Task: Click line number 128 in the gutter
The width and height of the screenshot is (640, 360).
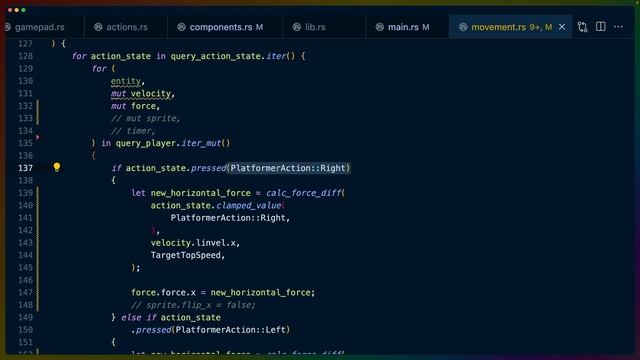Action: click(x=25, y=56)
